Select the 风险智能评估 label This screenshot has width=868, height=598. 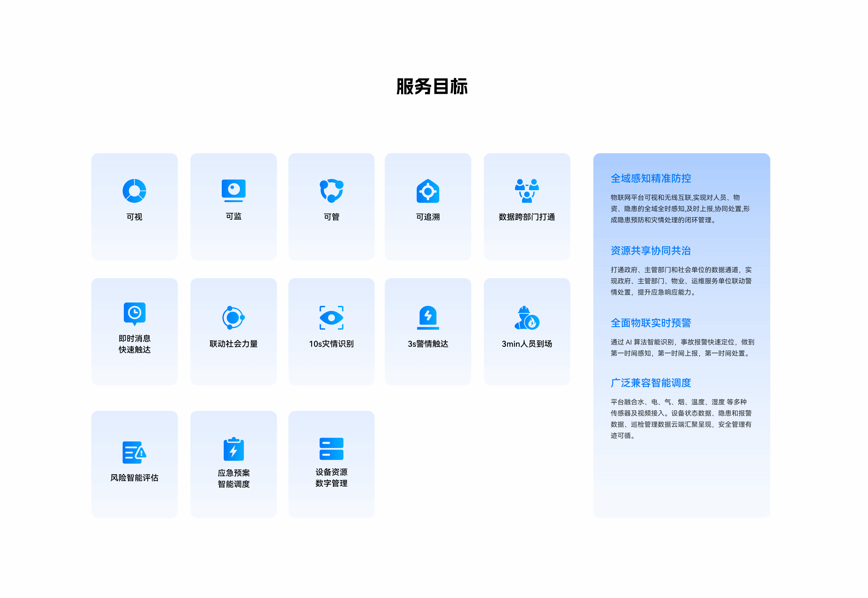tap(134, 478)
